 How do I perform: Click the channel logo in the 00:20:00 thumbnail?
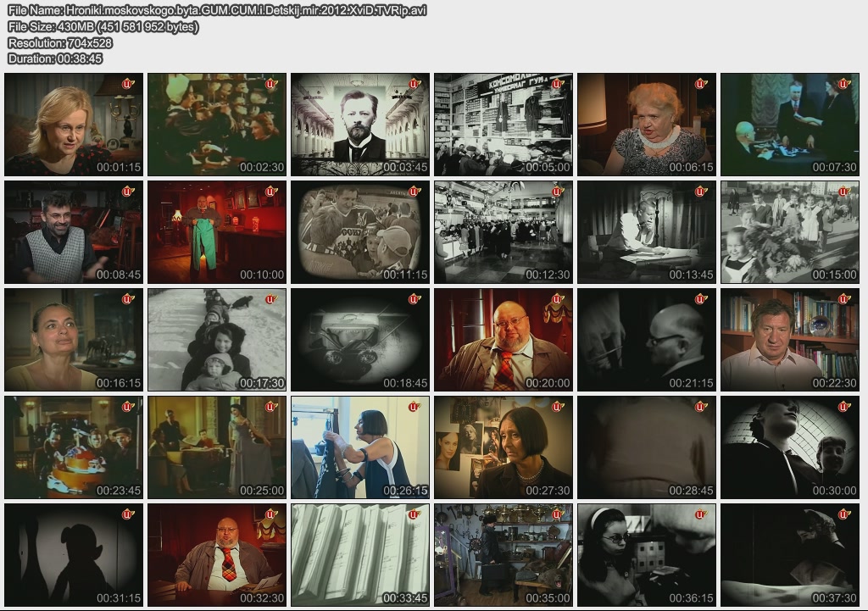pos(557,299)
